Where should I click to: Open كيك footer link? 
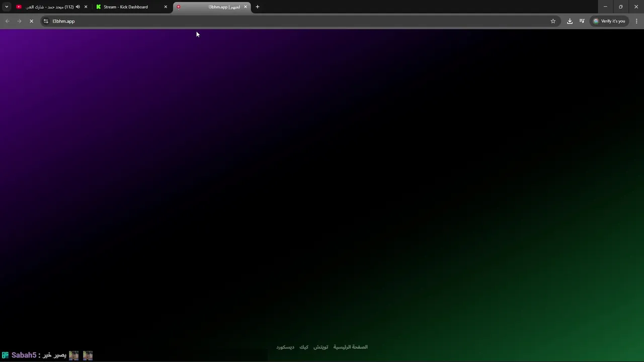pos(304,347)
